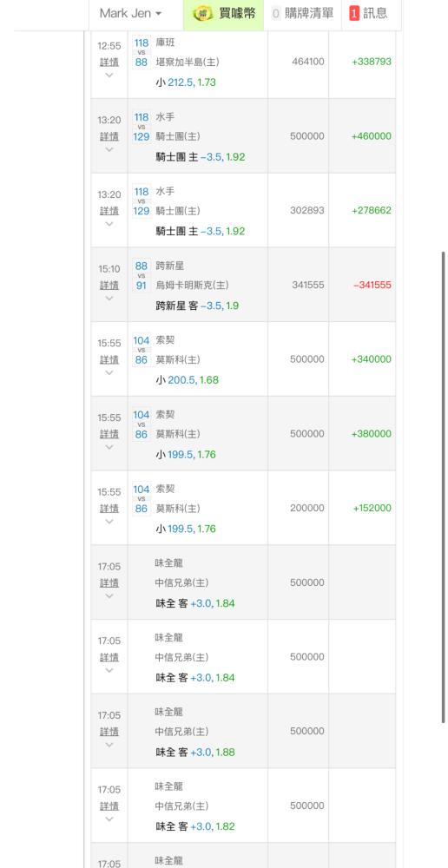Click the 味全 客 +3.0, 1.88 bet
The width and height of the screenshot is (448, 868).
pyautogui.click(x=195, y=752)
